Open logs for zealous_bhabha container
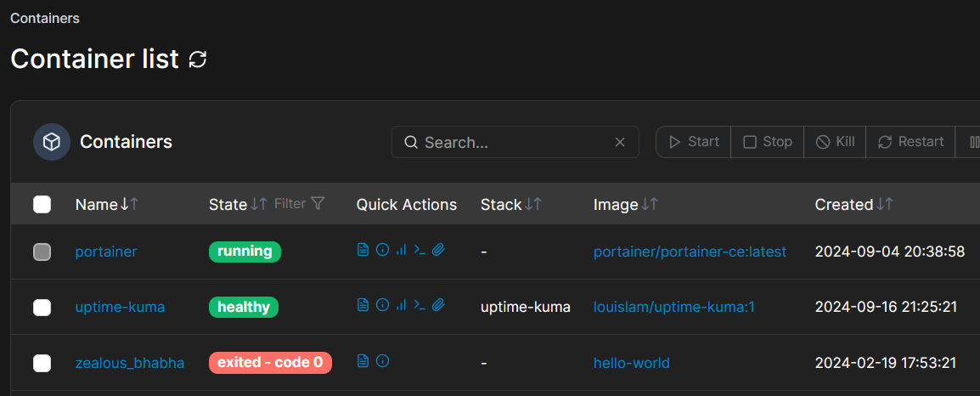980x396 pixels. click(363, 361)
